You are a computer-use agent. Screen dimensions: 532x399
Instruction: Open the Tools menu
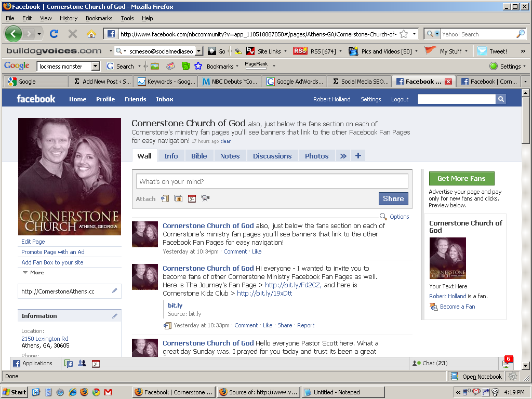click(127, 18)
